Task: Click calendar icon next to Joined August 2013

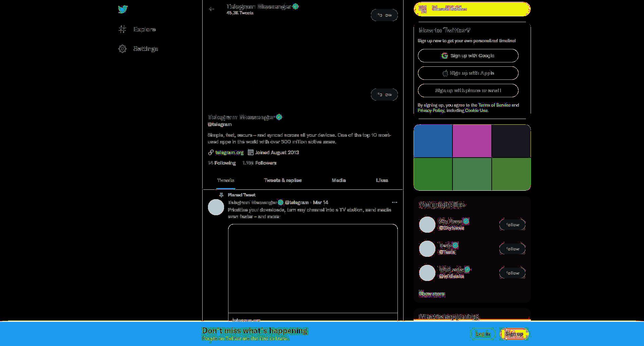Action: (x=251, y=152)
